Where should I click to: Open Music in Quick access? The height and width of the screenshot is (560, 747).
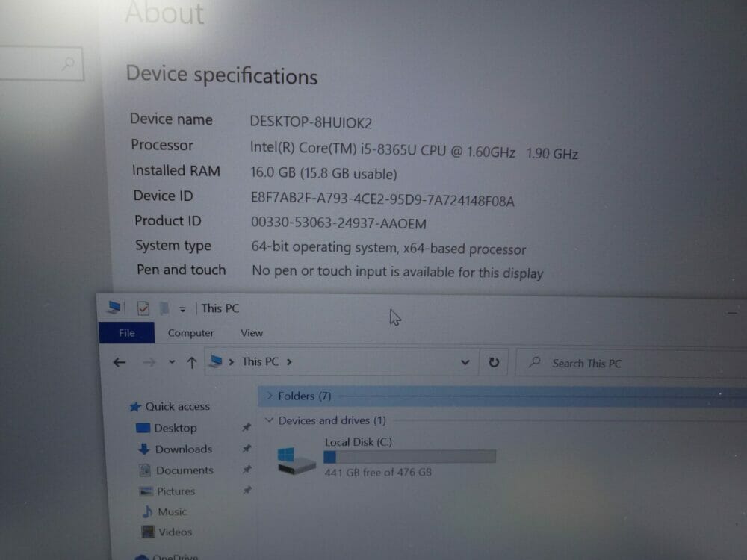[172, 512]
